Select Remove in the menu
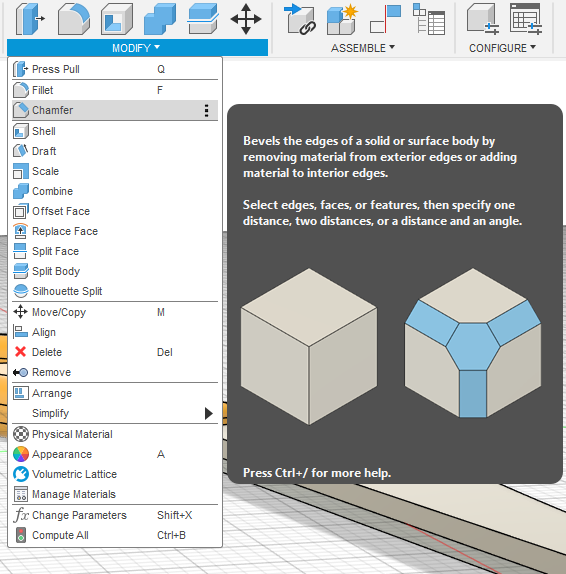Viewport: 566px width, 574px height. pos(115,372)
